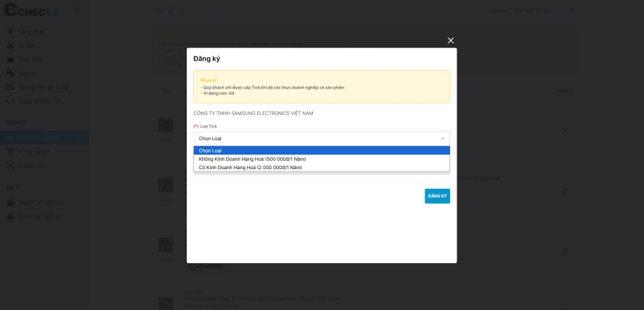Go to 2. Sản phẩm cart icon

click(x=10, y=152)
